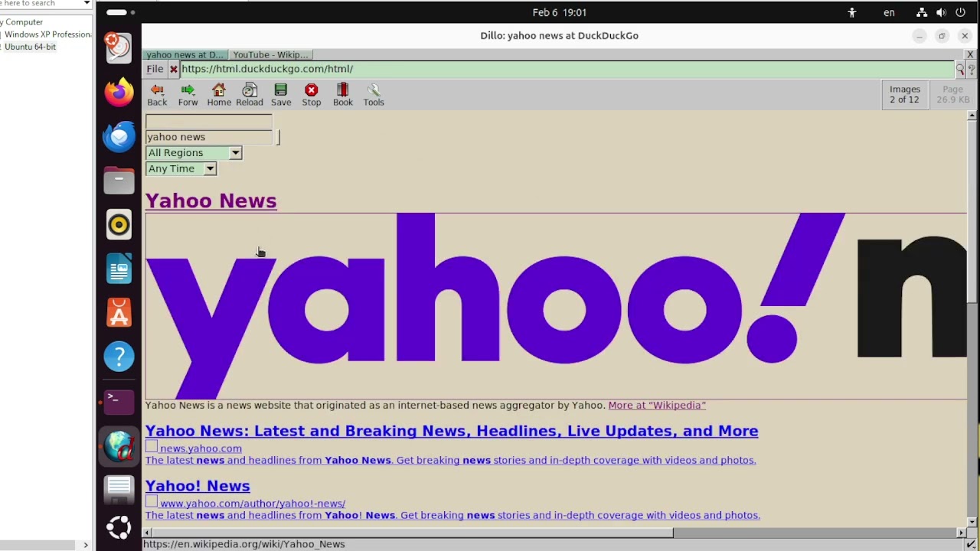Open the text editor icon in the dock
This screenshot has width=980, height=551.
pos(119,489)
